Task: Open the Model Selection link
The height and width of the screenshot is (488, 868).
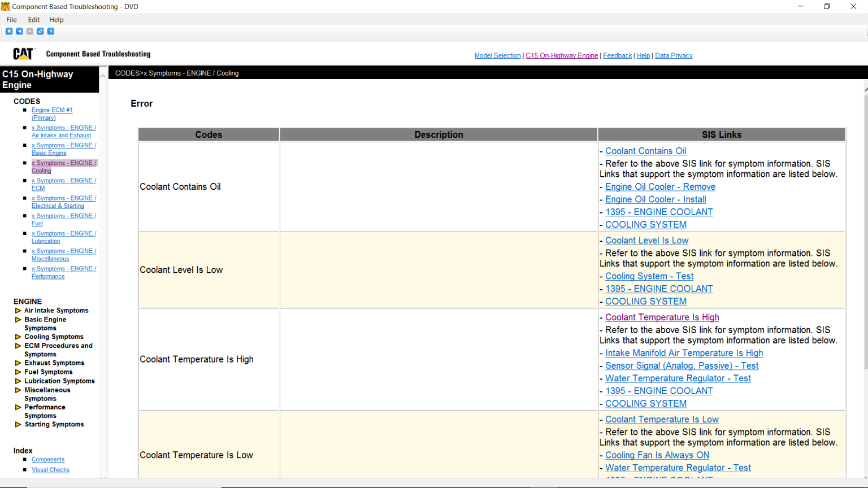Action: click(x=497, y=55)
